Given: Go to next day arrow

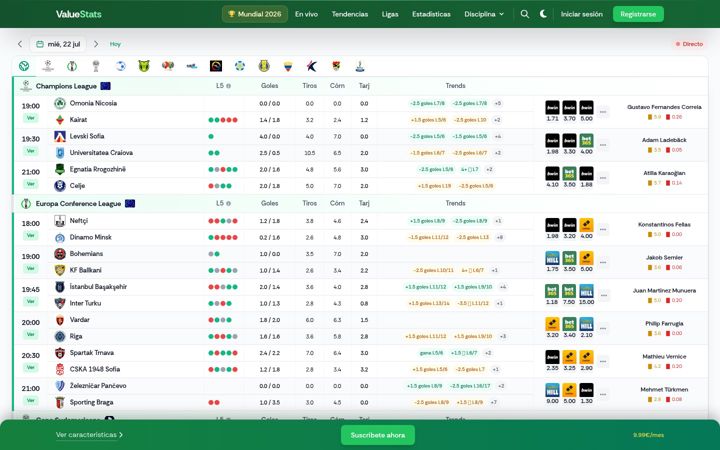Looking at the screenshot, I should click(x=96, y=44).
